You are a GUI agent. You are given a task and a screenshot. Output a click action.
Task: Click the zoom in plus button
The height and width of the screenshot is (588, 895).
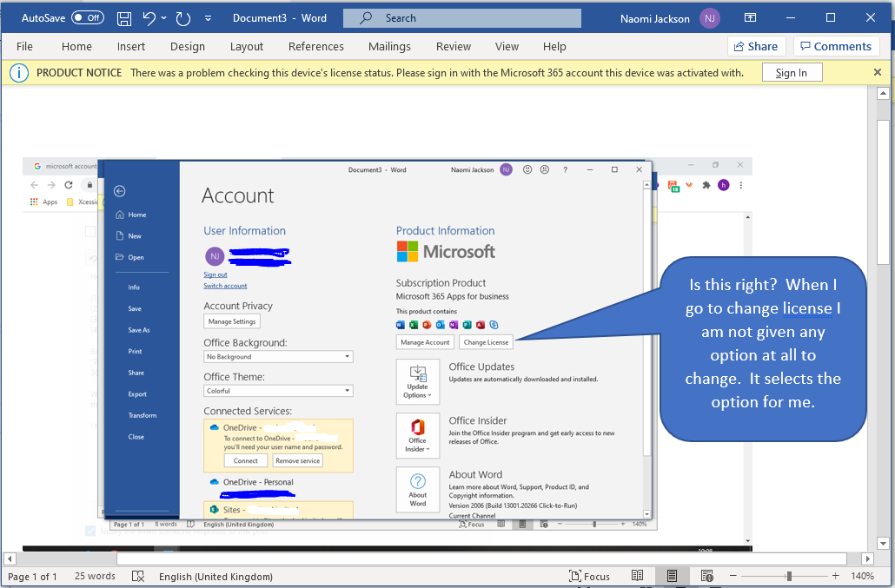[x=836, y=576]
